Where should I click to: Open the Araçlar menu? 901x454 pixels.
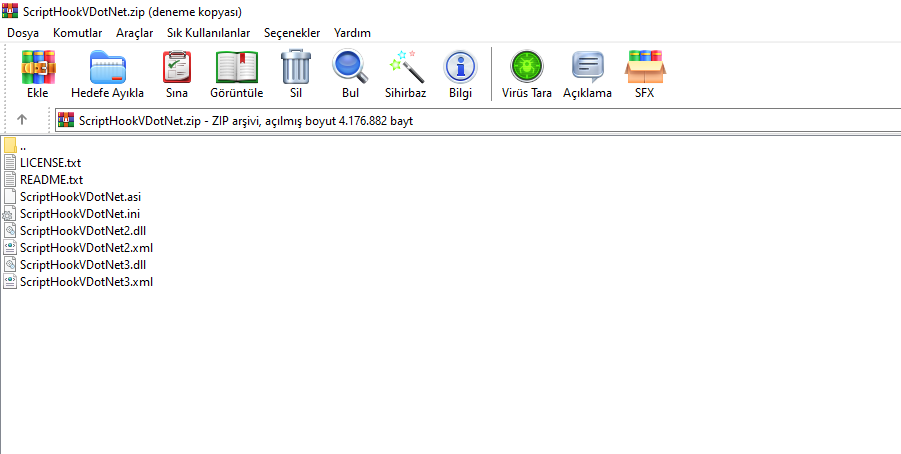tap(134, 33)
